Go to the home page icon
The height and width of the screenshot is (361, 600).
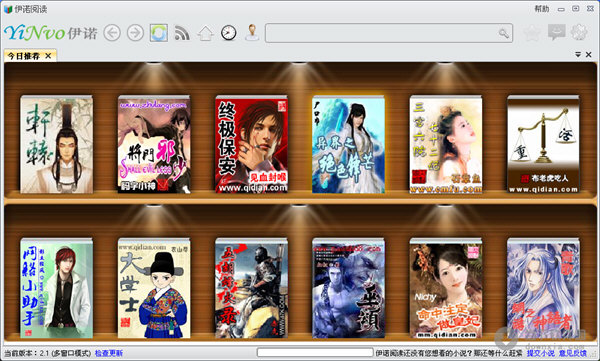pyautogui.click(x=205, y=33)
